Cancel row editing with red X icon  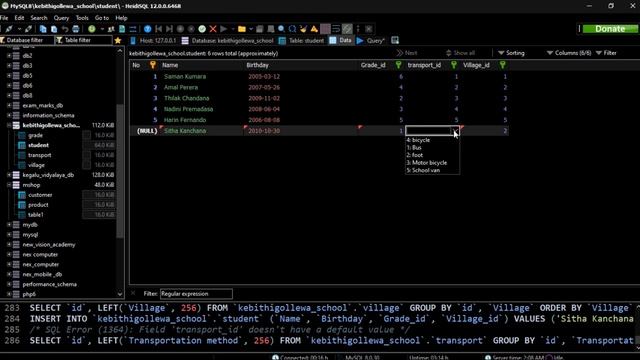213,29
